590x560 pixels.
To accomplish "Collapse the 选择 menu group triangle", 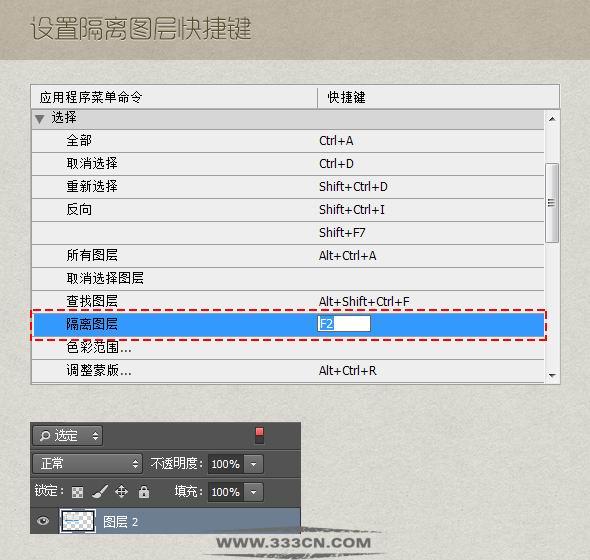I will tap(40, 119).
